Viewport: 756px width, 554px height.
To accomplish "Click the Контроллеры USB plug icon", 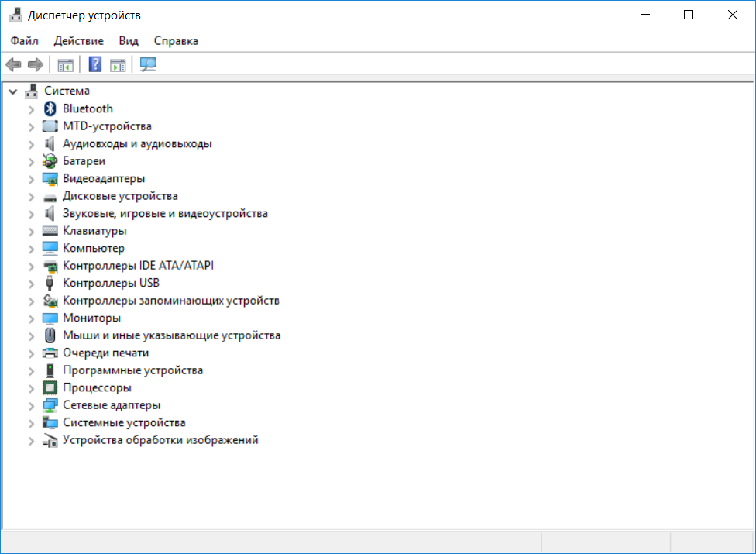I will [x=50, y=283].
